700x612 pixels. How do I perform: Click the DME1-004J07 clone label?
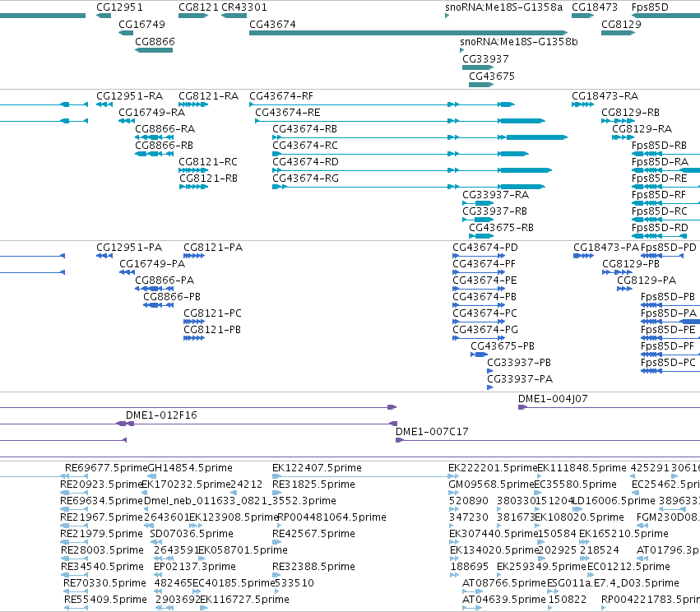pyautogui.click(x=553, y=399)
